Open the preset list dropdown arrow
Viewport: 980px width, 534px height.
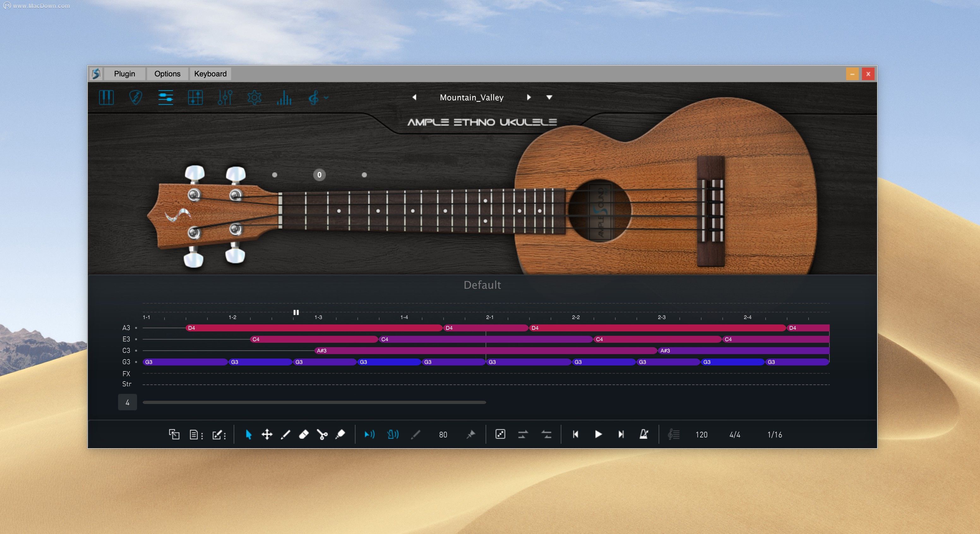(549, 98)
